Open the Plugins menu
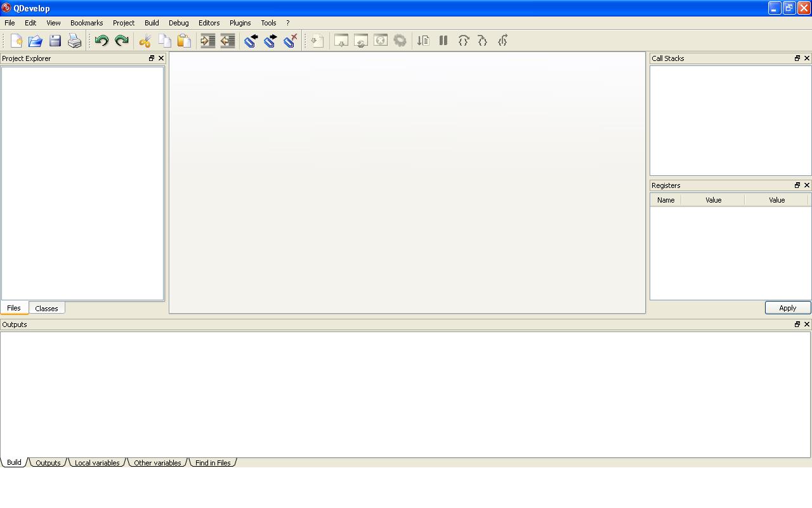Image resolution: width=812 pixels, height=508 pixels. coord(240,22)
